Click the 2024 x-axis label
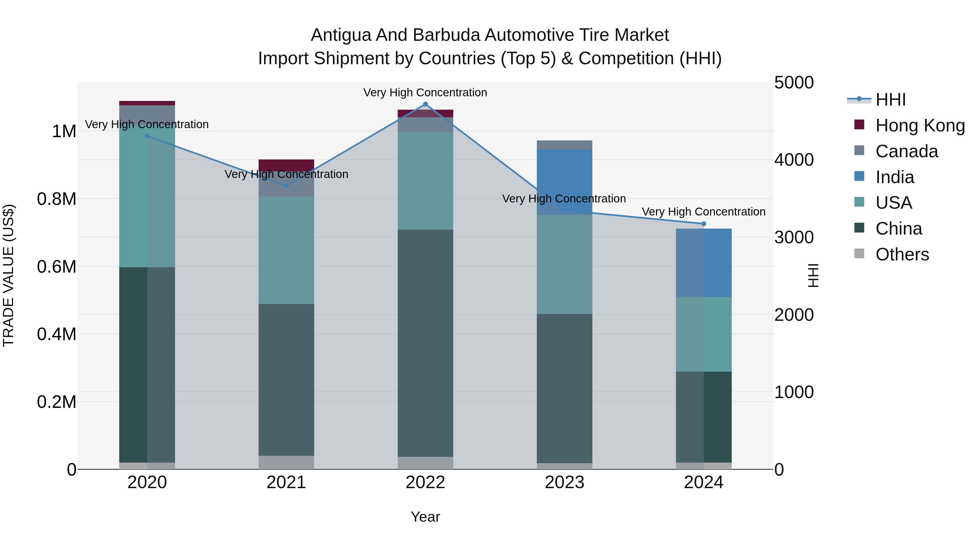This screenshot has width=980, height=551. click(x=704, y=482)
